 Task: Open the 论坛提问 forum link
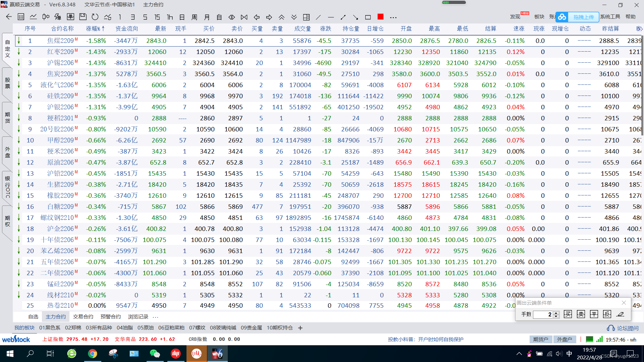pyautogui.click(x=623, y=328)
